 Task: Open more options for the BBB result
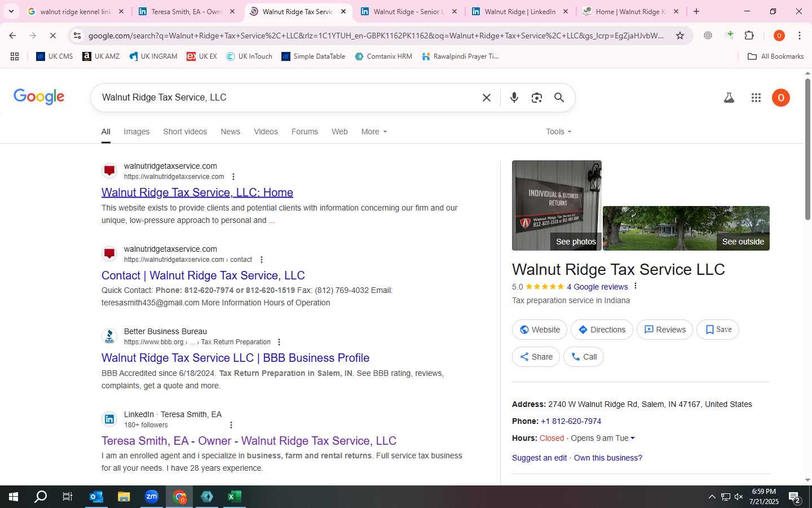pos(279,342)
